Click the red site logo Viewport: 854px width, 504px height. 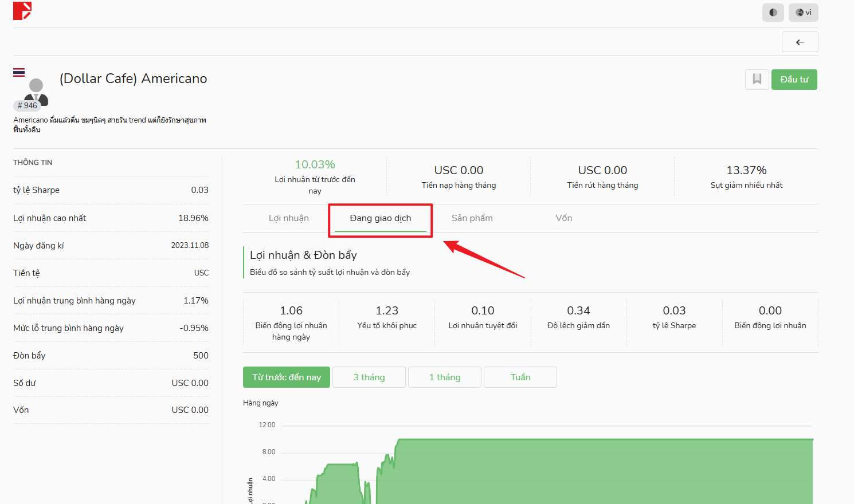coord(22,11)
